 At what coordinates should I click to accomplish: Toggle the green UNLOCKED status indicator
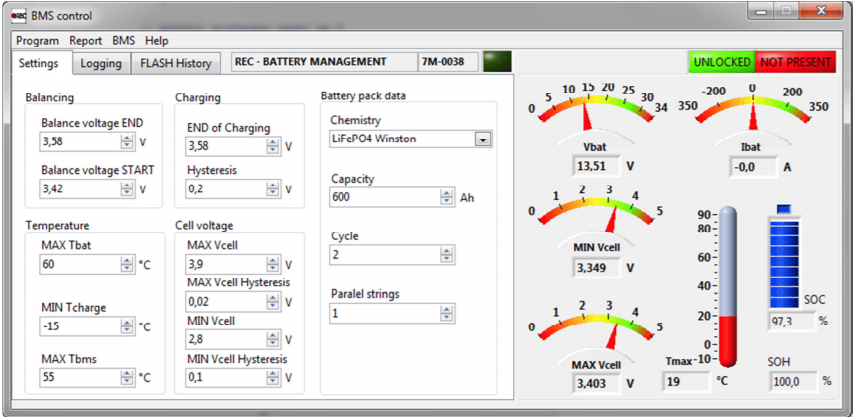(x=722, y=62)
